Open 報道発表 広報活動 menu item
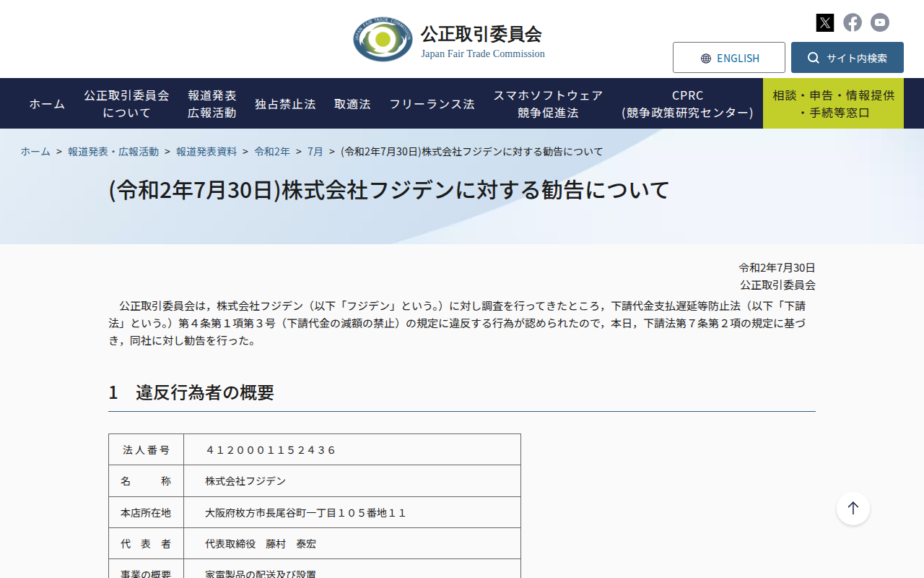Image resolution: width=924 pixels, height=578 pixels. (x=212, y=104)
